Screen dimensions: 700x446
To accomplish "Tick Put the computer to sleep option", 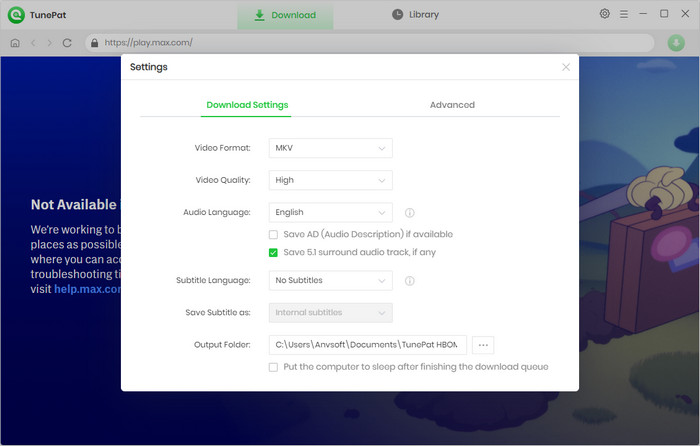I will click(273, 367).
